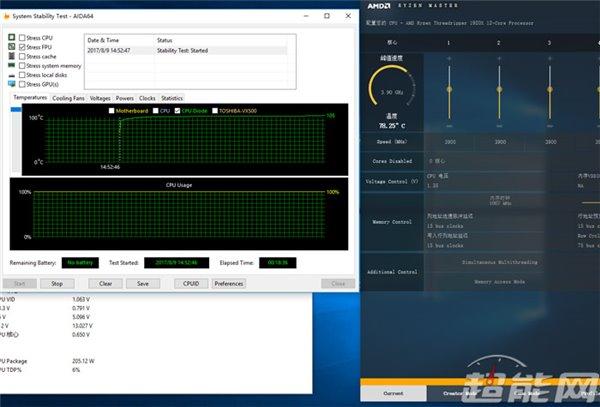Enable the Stress cache checkbox
This screenshot has height=407, width=600.
22,56
